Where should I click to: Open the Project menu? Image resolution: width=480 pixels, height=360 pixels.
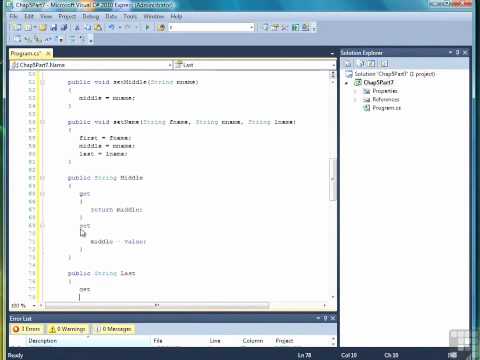(67, 16)
